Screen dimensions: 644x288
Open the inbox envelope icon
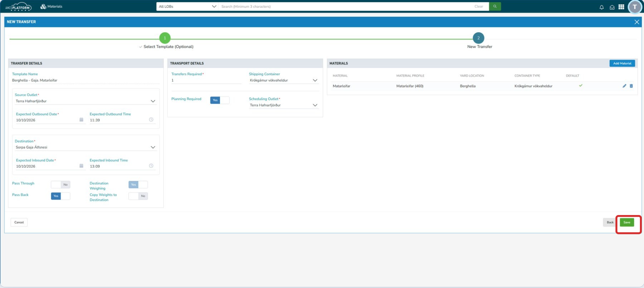click(612, 7)
